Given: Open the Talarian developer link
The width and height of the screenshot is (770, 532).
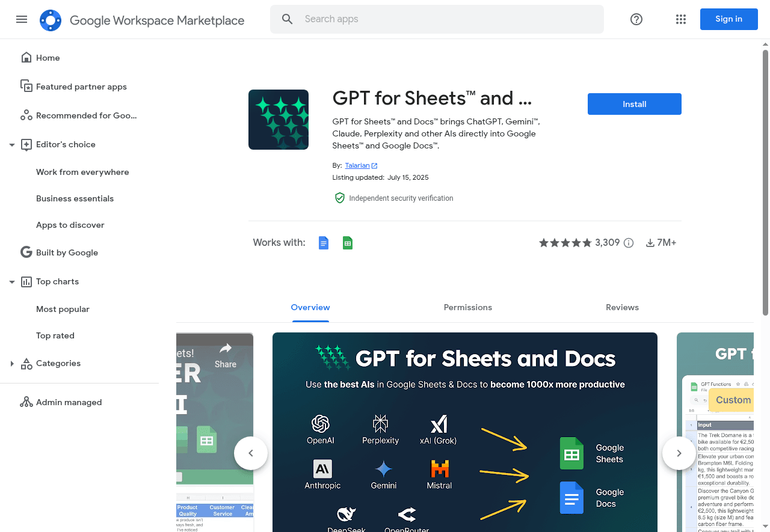Looking at the screenshot, I should (x=357, y=165).
